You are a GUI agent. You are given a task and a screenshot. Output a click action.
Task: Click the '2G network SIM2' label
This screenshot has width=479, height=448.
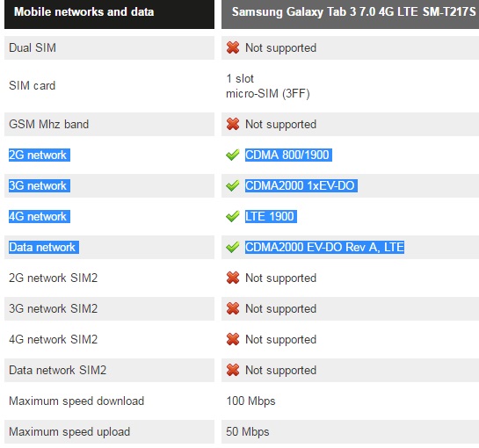click(x=53, y=278)
